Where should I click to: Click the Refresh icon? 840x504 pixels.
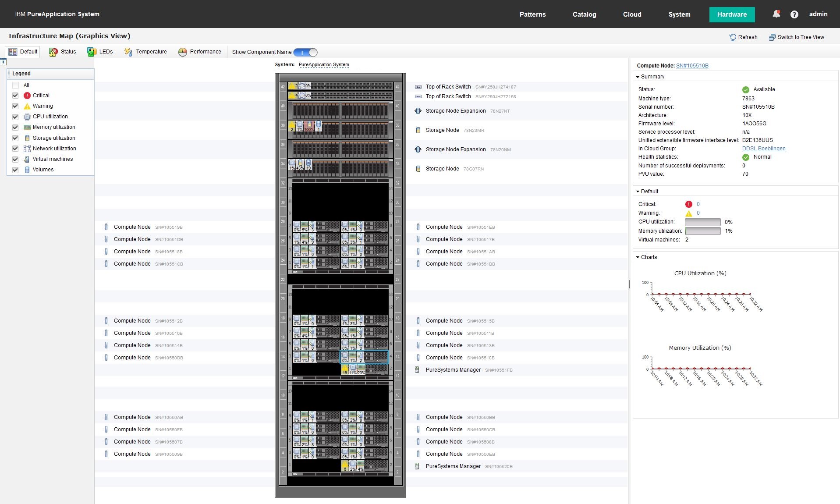(x=732, y=37)
